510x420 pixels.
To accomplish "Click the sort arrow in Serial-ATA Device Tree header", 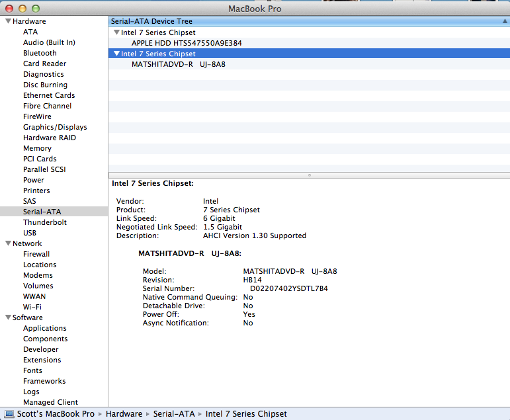I will click(505, 21).
